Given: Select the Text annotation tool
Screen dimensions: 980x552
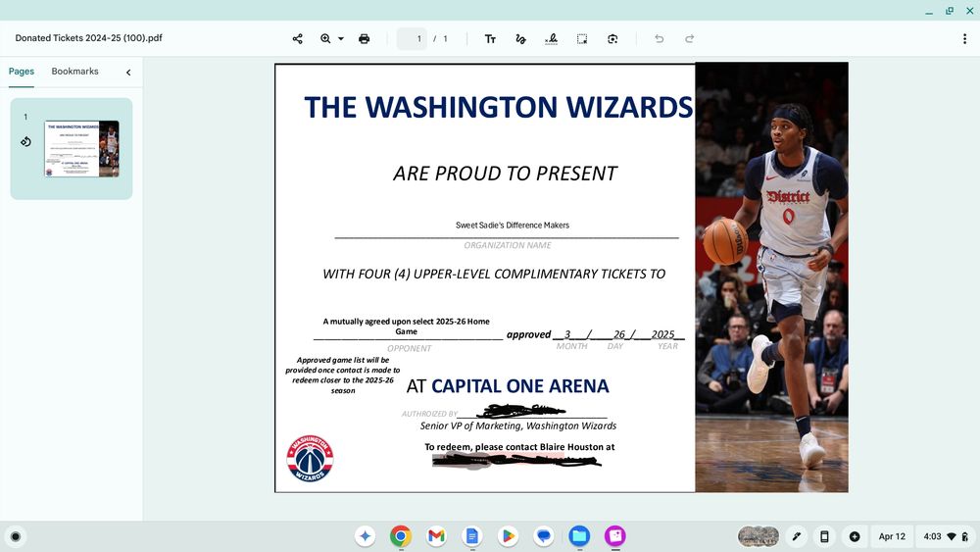Looking at the screenshot, I should point(490,39).
